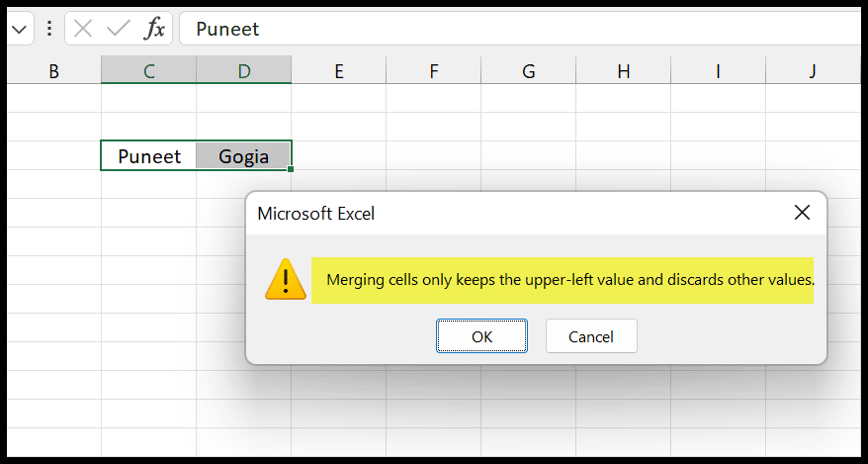Click the formula bar cancel X icon
Viewport: 868px width, 464px height.
[x=82, y=29]
